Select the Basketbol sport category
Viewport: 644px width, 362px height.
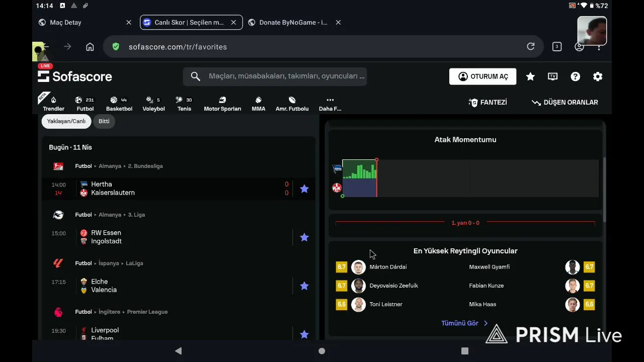click(x=119, y=104)
